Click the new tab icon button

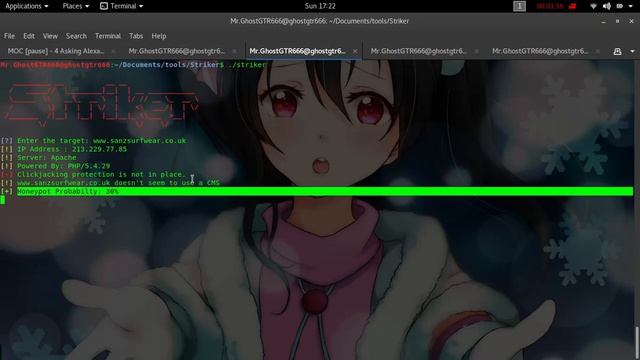pyautogui.click(x=617, y=51)
